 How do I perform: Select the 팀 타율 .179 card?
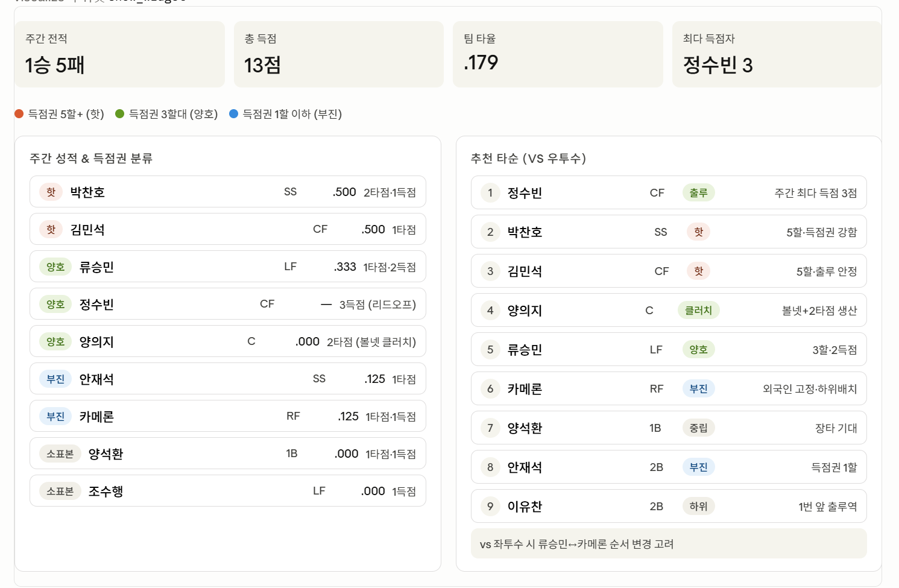tap(558, 54)
